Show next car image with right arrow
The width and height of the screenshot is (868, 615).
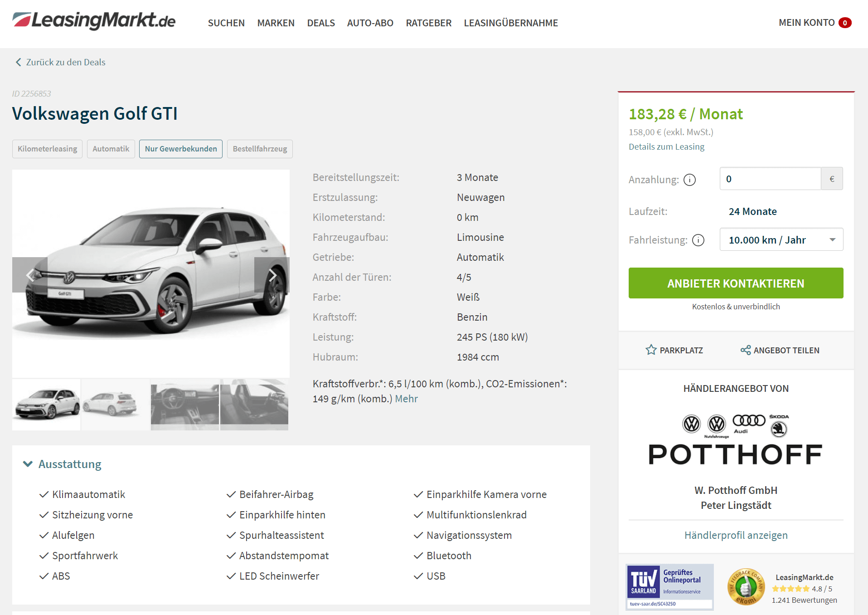272,275
